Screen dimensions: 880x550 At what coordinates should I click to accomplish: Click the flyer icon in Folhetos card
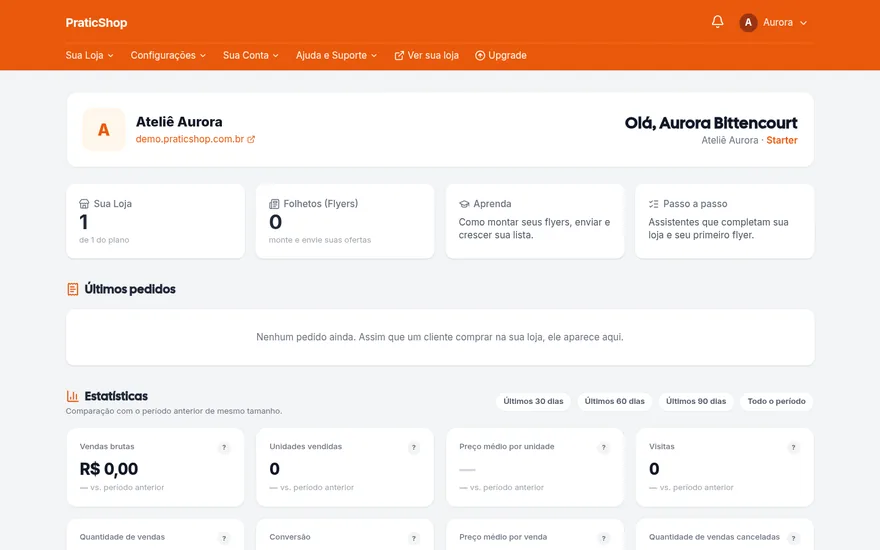click(274, 204)
